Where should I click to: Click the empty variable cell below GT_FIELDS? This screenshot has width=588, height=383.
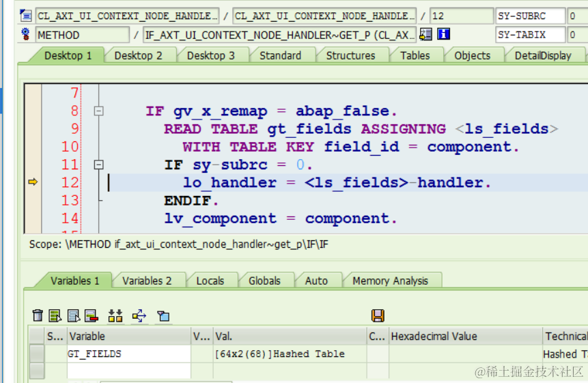(x=128, y=371)
